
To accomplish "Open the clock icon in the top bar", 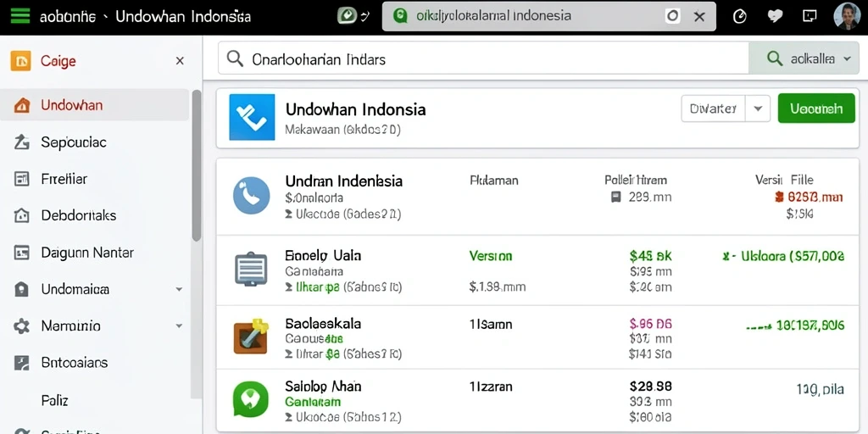I will pos(739,17).
